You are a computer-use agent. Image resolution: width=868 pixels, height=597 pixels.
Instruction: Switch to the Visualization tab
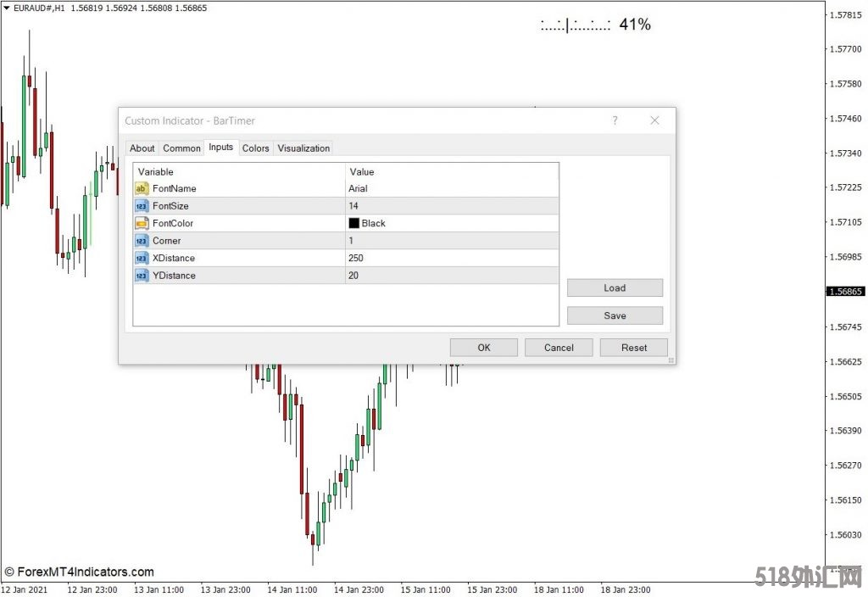[x=303, y=148]
